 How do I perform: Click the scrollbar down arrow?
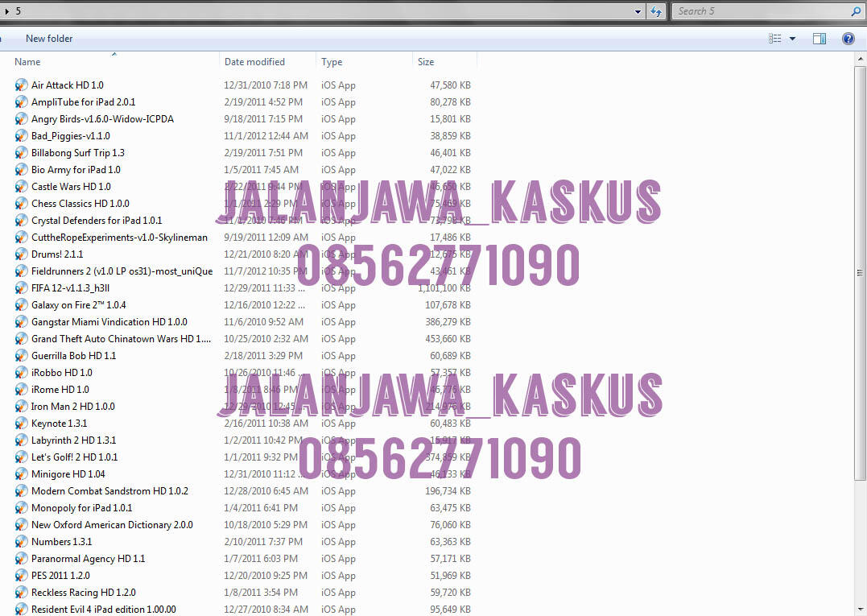pyautogui.click(x=860, y=609)
